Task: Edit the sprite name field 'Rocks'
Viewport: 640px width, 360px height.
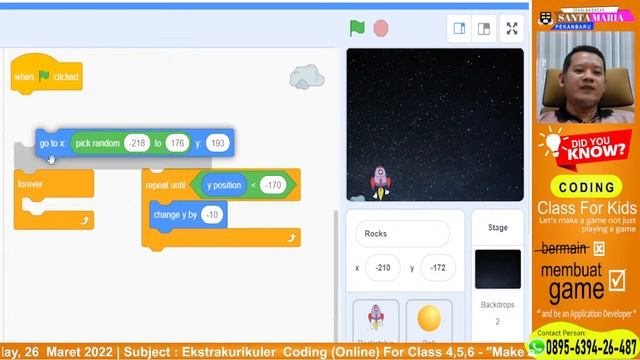Action: coord(402,234)
